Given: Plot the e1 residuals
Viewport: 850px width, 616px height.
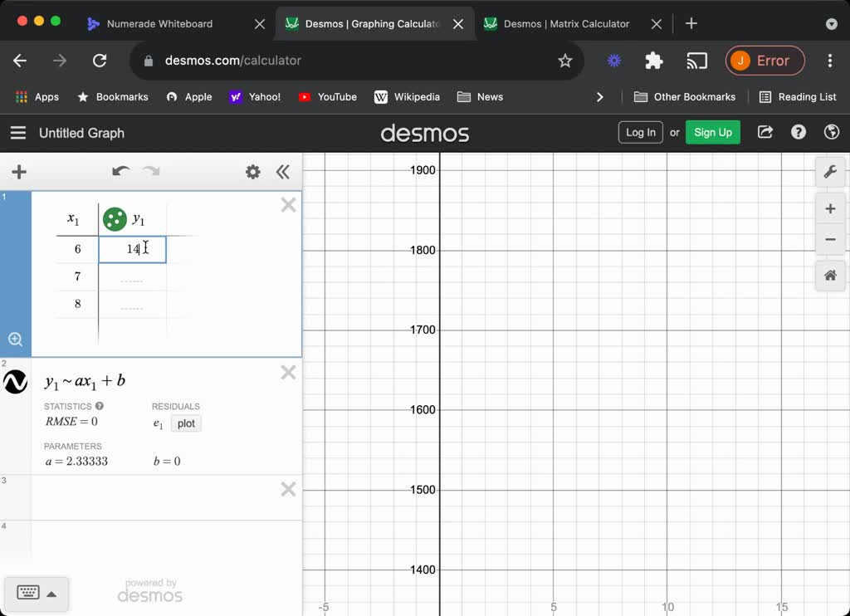Looking at the screenshot, I should [x=186, y=423].
